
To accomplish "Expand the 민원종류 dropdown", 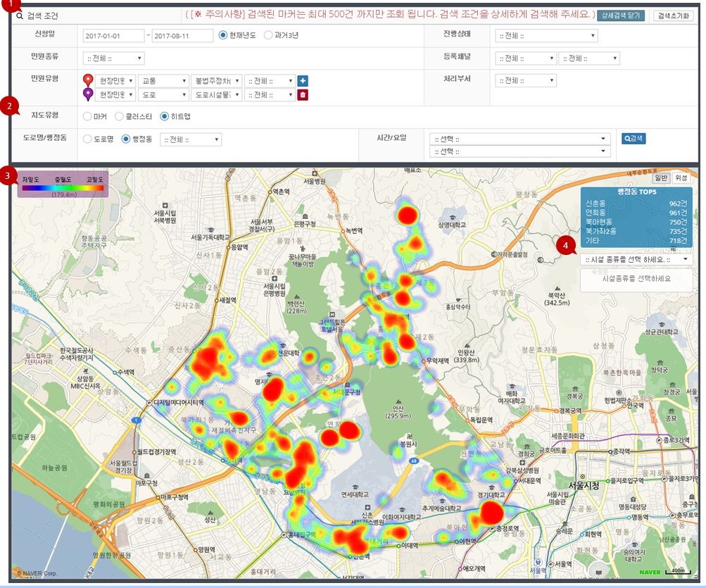I will pyautogui.click(x=113, y=58).
